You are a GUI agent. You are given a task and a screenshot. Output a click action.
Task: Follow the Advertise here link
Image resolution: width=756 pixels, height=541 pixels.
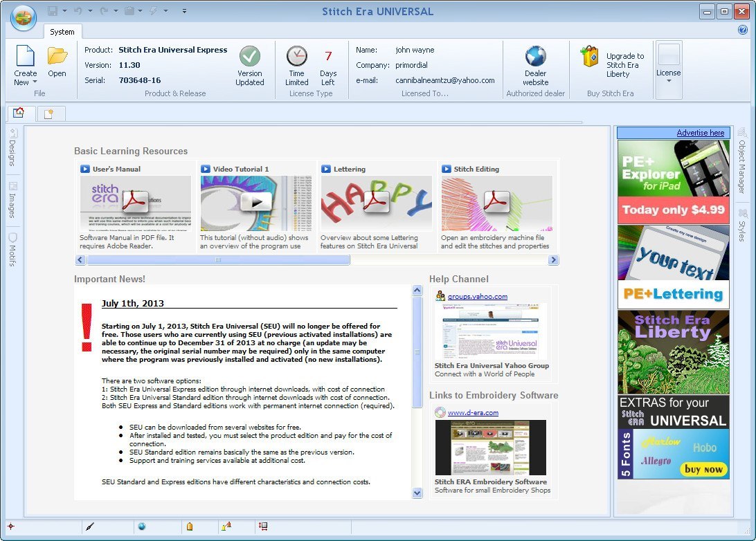click(700, 133)
